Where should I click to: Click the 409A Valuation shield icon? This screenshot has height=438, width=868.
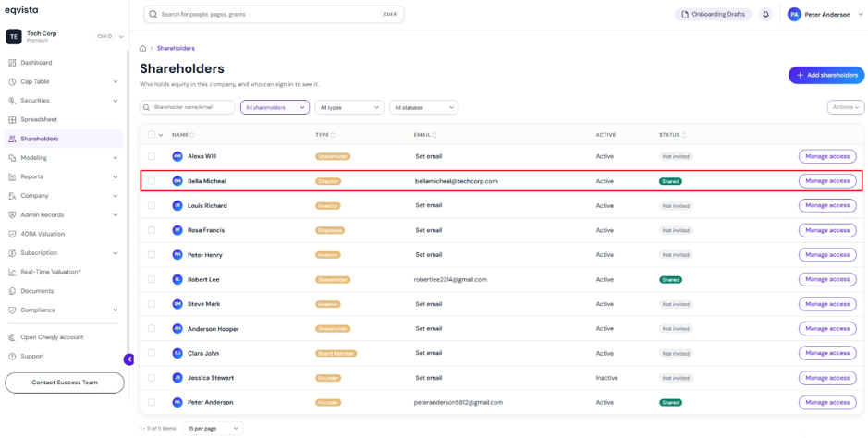click(x=12, y=234)
